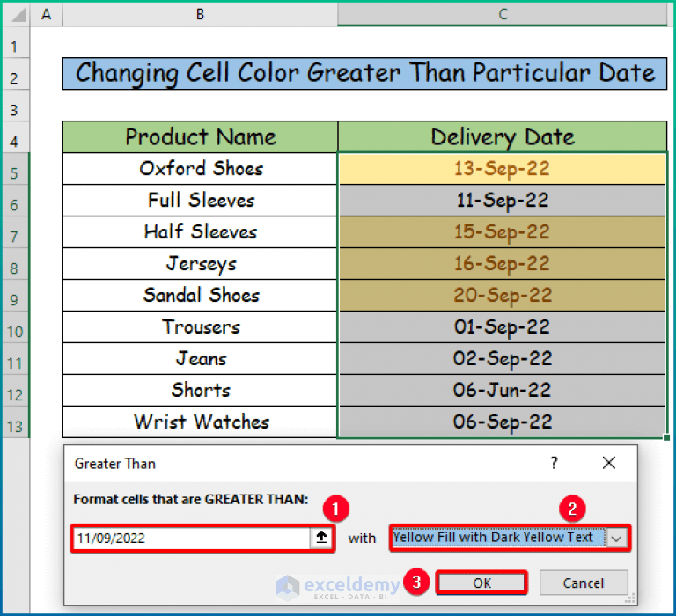This screenshot has height=616, width=676.
Task: Click the Delivery Date header cell
Action: tap(503, 137)
